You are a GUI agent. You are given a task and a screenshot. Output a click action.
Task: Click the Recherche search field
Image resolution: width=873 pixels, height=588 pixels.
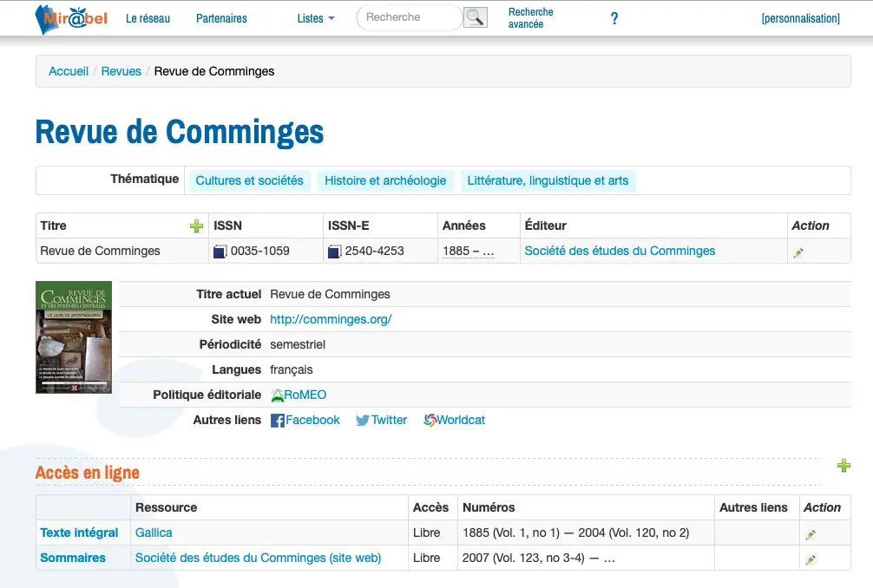tap(408, 17)
